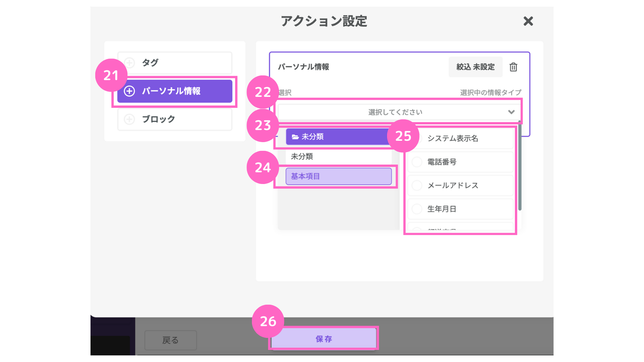
Task: Select the システム表示名 option
Action: pos(460,138)
